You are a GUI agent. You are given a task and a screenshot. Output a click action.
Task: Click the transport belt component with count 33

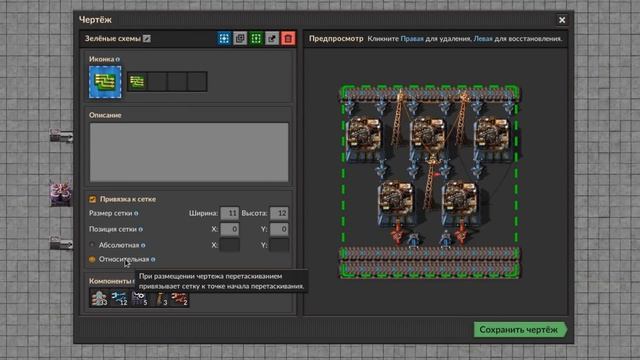pyautogui.click(x=99, y=298)
